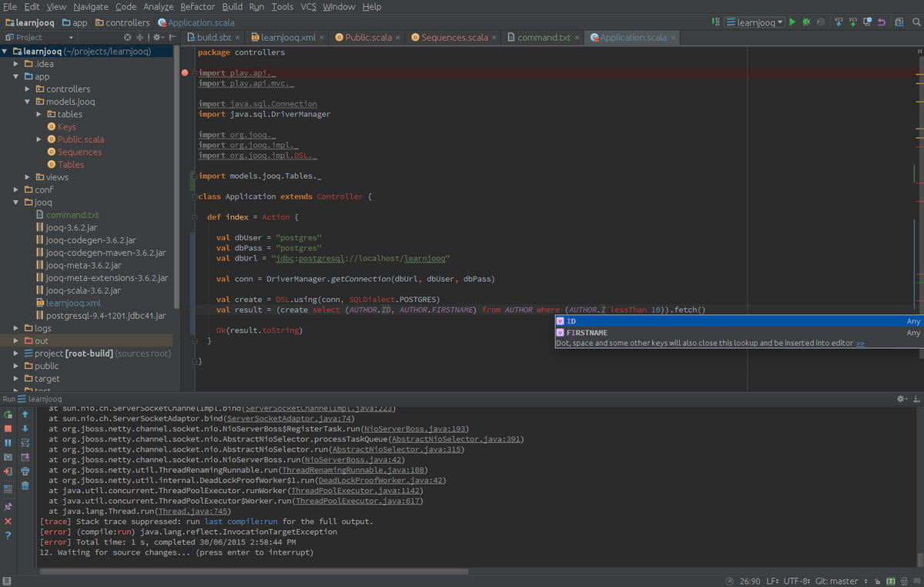
Task: Open Thread.java:745 link
Action: click(193, 512)
